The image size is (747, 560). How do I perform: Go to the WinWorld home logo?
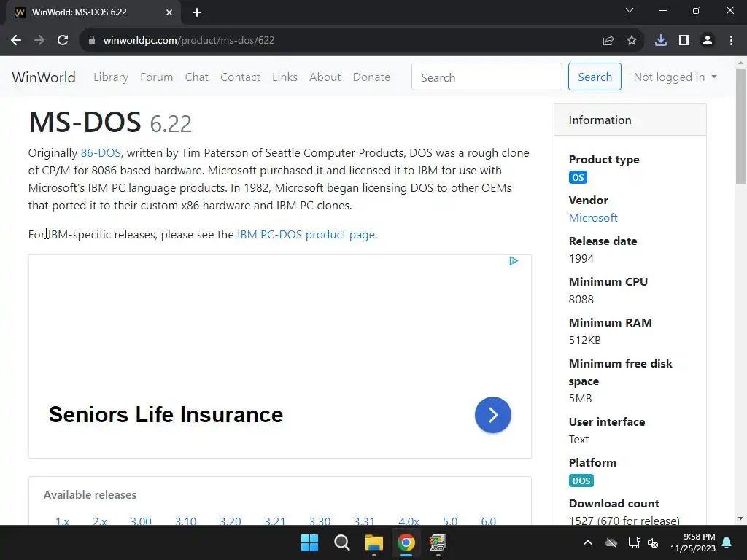(x=44, y=77)
